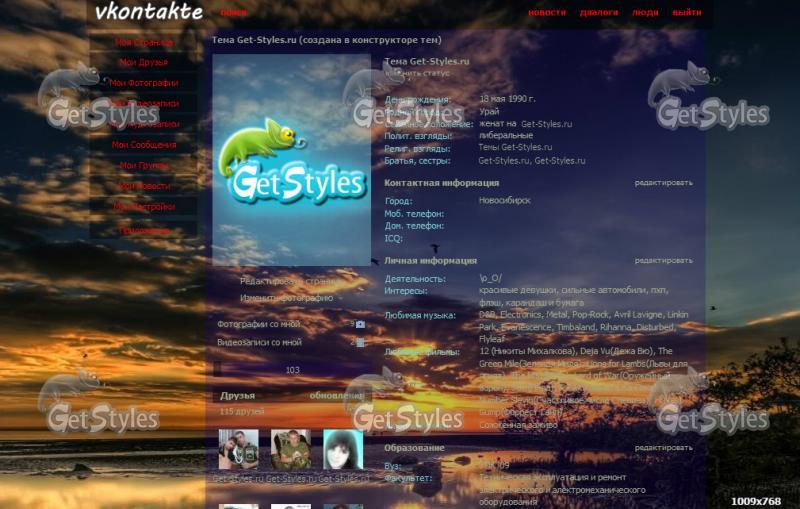The width and height of the screenshot is (800, 509).
Task: Click religious views value Темы Get-Styles.ru
Action: click(x=515, y=147)
